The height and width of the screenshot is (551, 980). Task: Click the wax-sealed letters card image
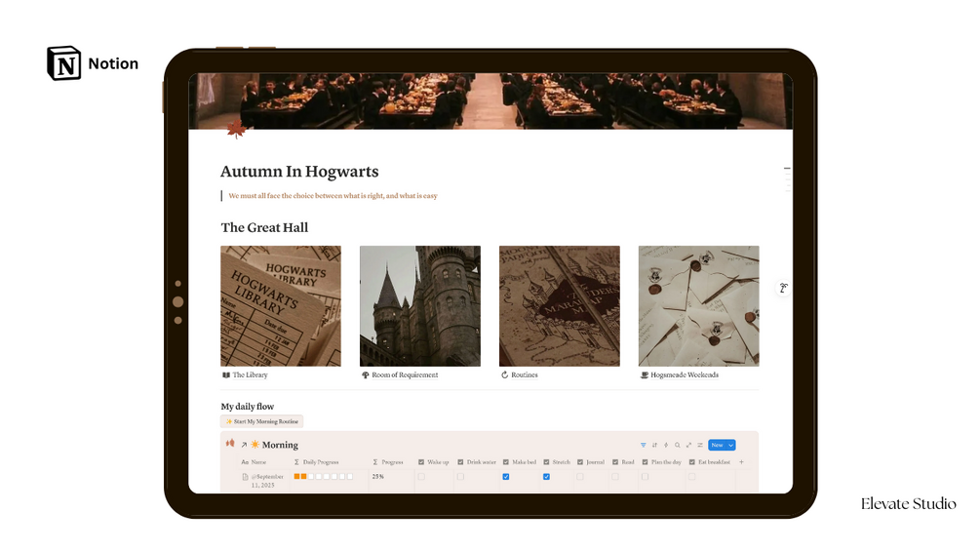tap(699, 305)
